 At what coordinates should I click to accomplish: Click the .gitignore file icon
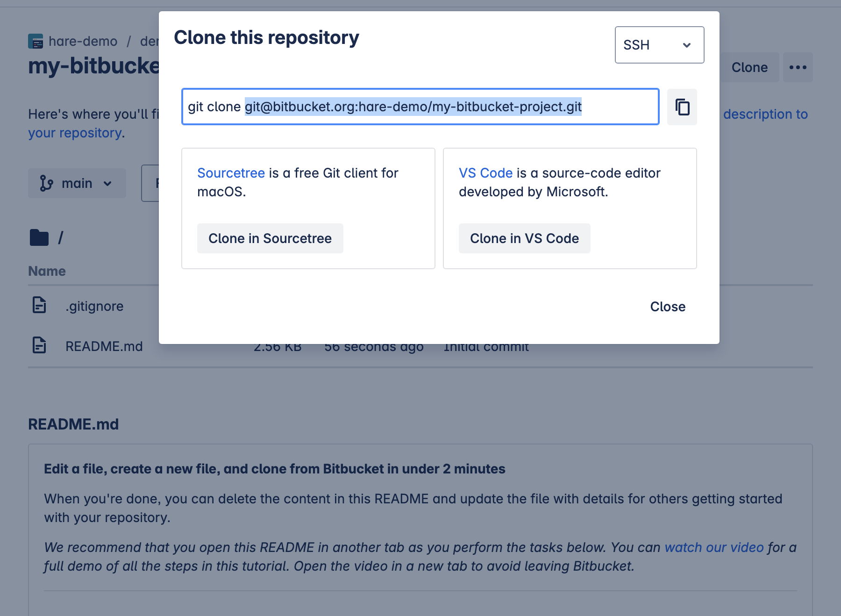(x=39, y=306)
